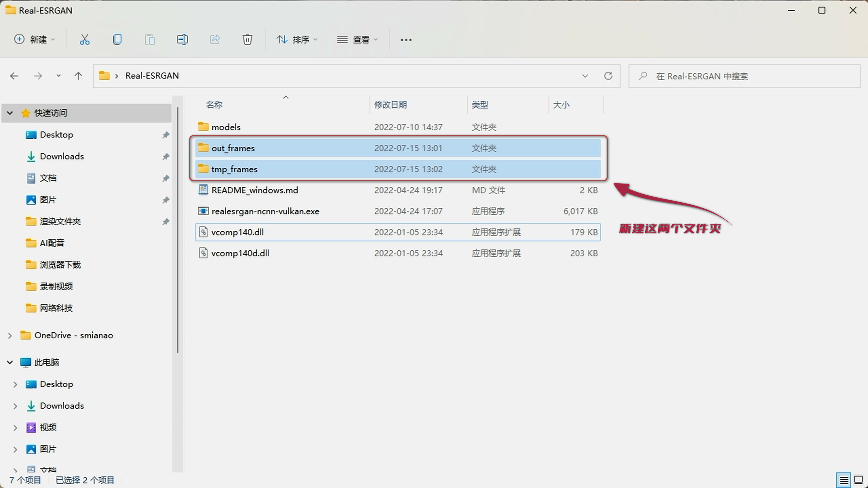This screenshot has width=868, height=488.
Task: Click the Cut scissors icon
Action: (x=84, y=39)
